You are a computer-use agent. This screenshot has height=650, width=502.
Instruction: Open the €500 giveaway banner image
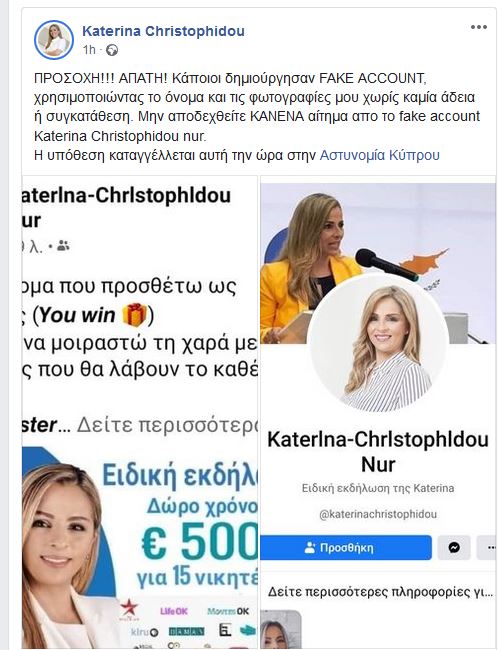(x=140, y=547)
